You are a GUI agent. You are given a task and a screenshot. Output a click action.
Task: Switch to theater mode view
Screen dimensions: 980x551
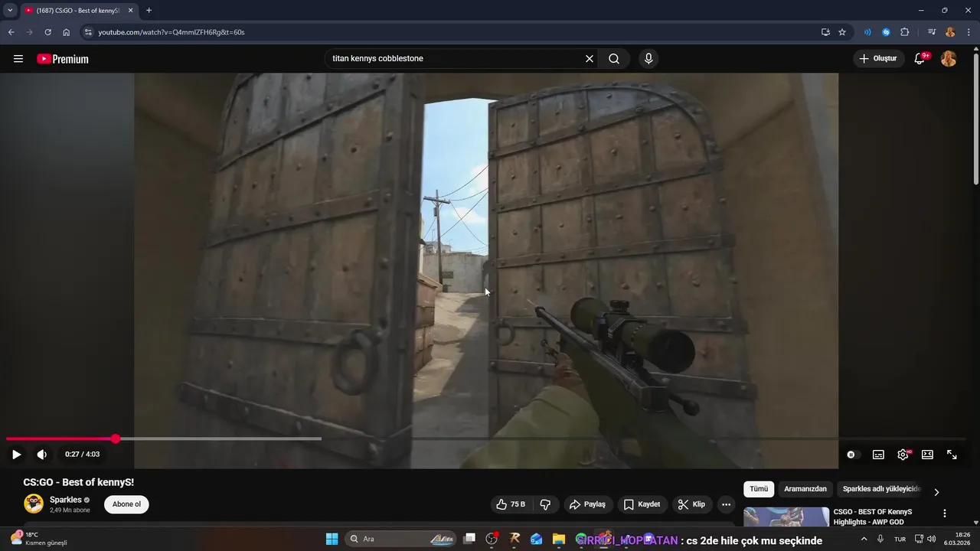(927, 455)
